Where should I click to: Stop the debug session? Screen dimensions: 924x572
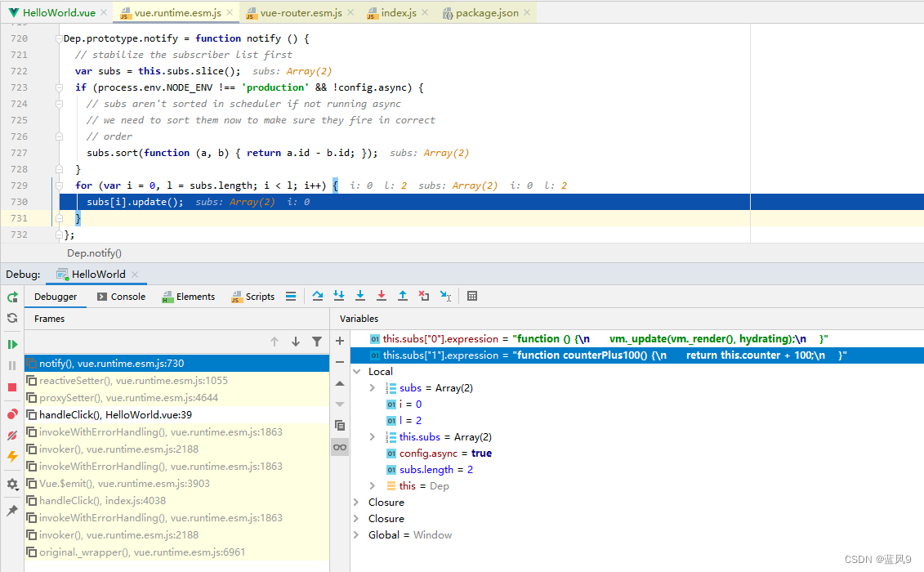pos(12,387)
